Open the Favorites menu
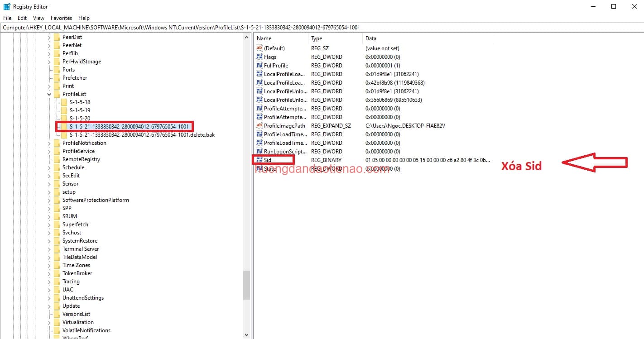This screenshot has width=644, height=339. click(x=61, y=18)
